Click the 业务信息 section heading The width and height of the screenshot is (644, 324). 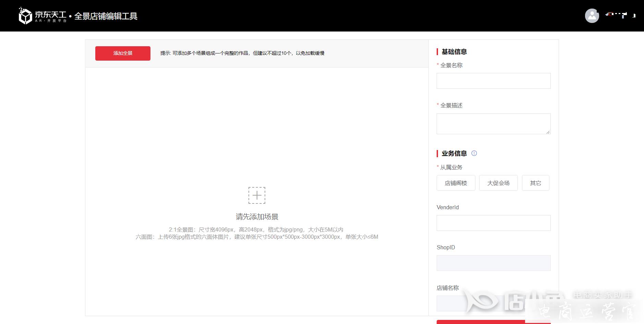454,153
